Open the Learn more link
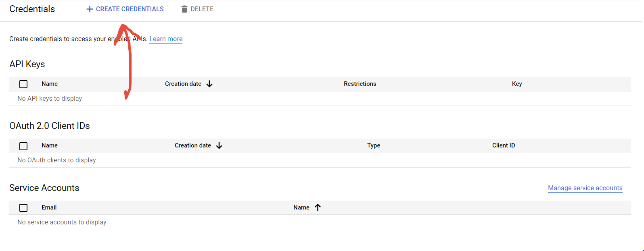 tap(166, 39)
